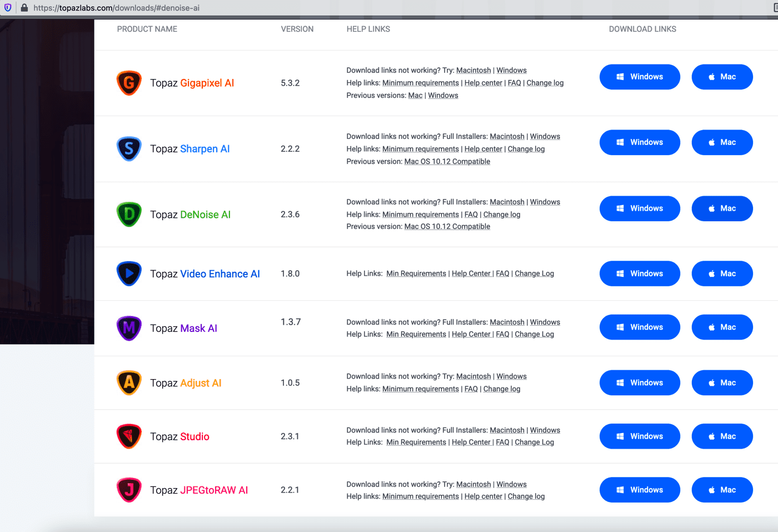Open Video Enhance AI Min Requirements link

416,274
